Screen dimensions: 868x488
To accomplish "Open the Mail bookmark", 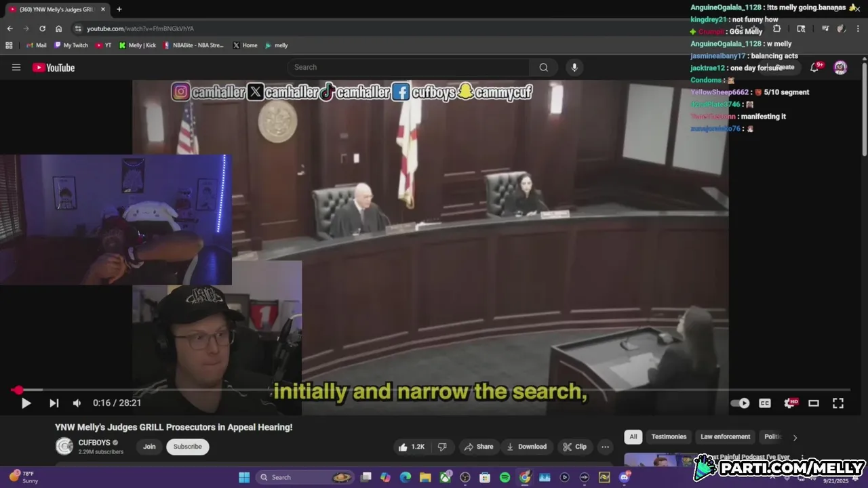I will [x=37, y=45].
